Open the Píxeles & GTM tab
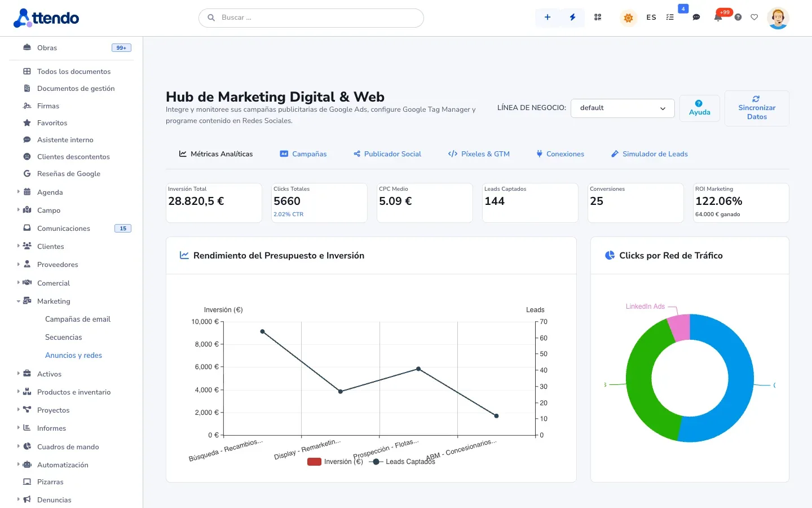The height and width of the screenshot is (508, 812). pyautogui.click(x=479, y=154)
